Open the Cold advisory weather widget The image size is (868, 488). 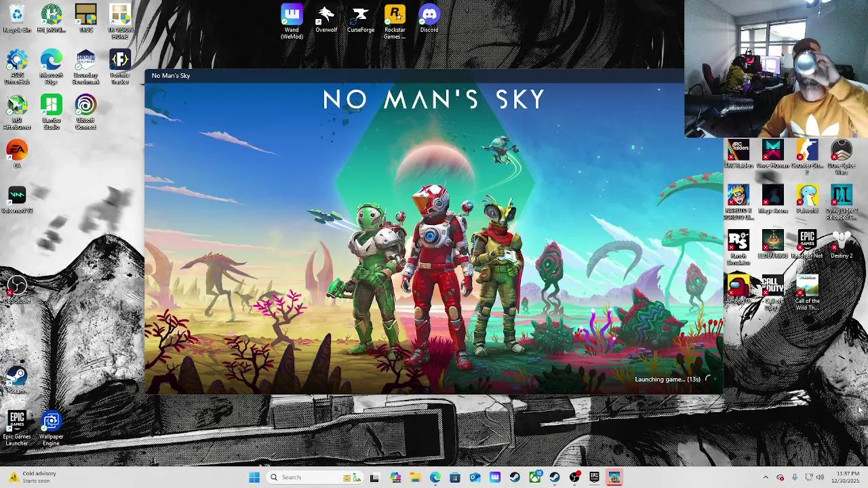(x=32, y=477)
